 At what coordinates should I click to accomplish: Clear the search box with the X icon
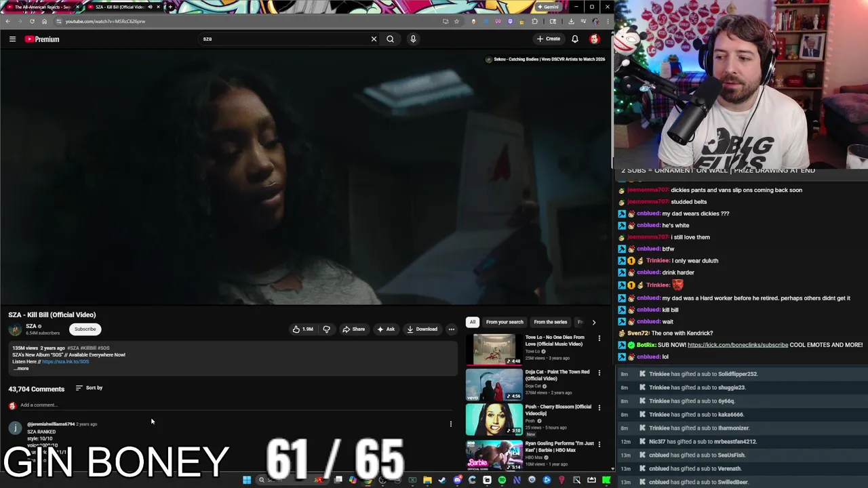click(x=374, y=39)
